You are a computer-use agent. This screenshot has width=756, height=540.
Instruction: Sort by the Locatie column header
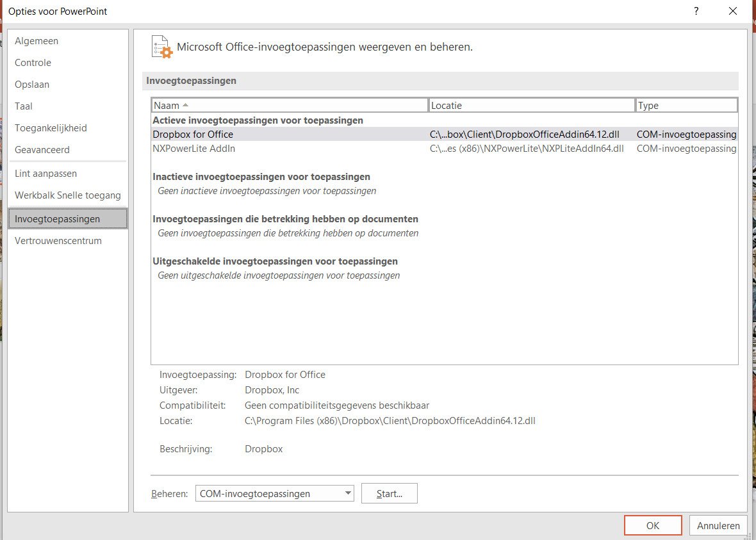pyautogui.click(x=531, y=105)
